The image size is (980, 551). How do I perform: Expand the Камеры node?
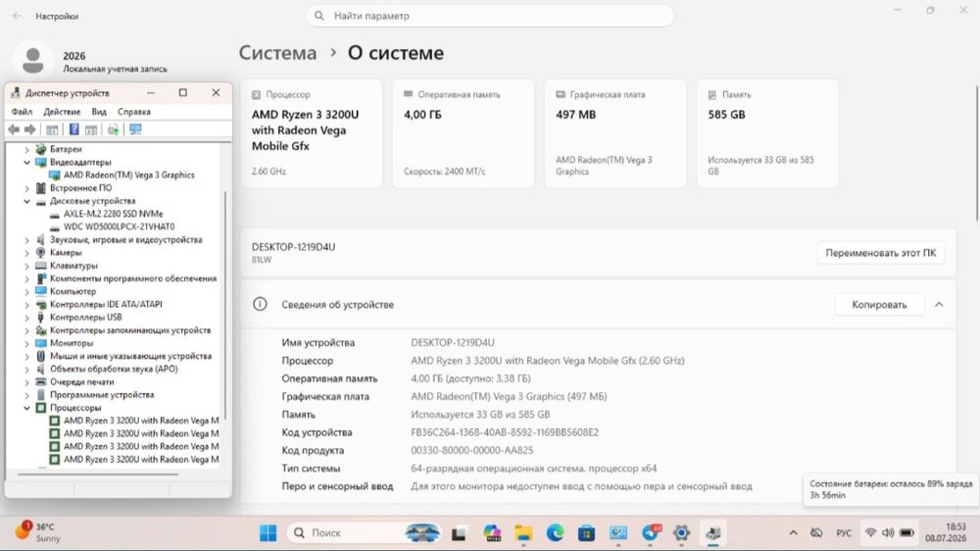tap(26, 253)
